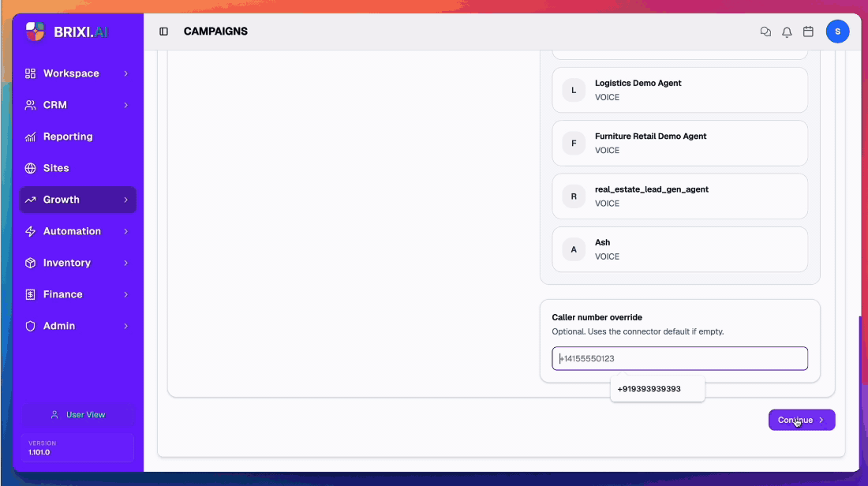This screenshot has height=486, width=868.
Task: Click the Continue button
Action: 802,421
